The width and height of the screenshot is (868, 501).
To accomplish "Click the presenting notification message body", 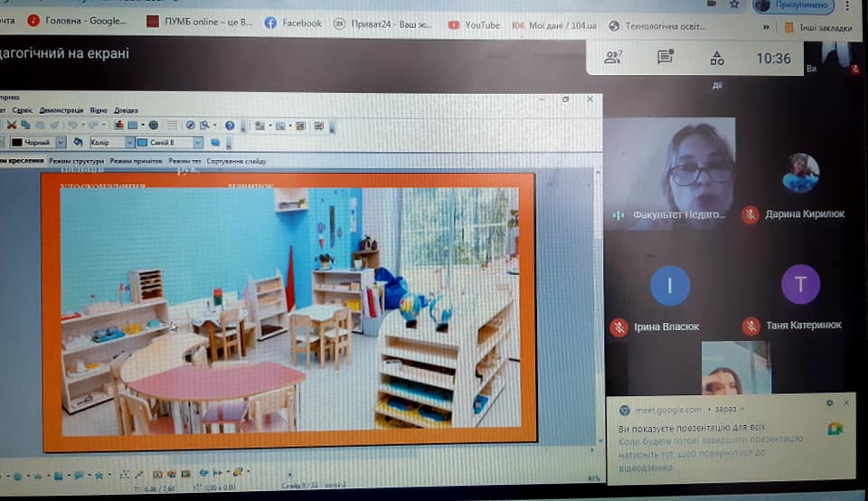I will tap(712, 448).
